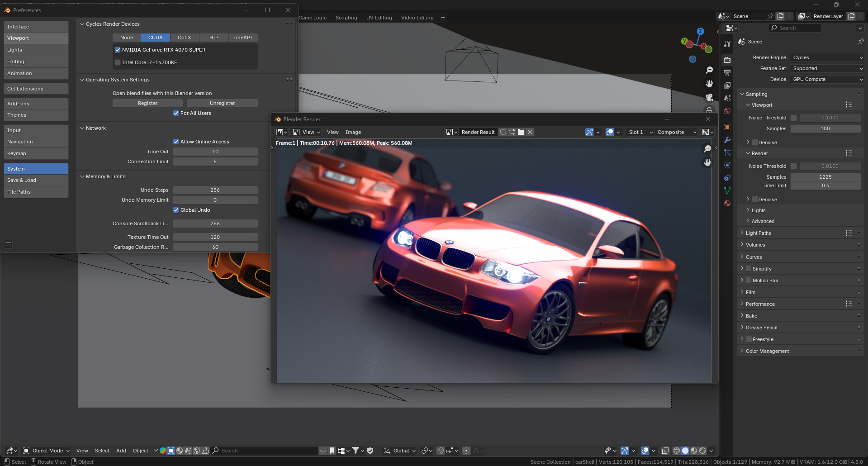This screenshot has height=466, width=868.
Task: Toggle Allow Online Access checkbox
Action: (x=176, y=142)
